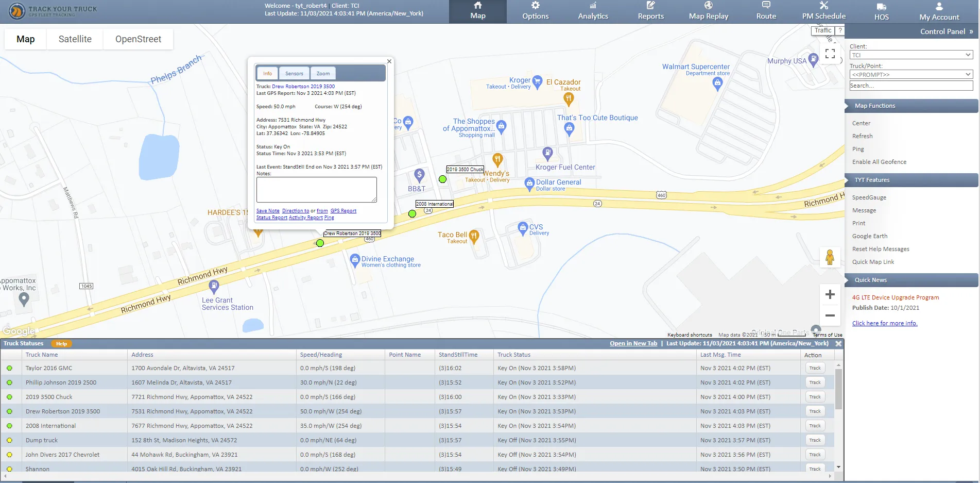Screen dimensions: 980x483
Task: Click the map zoom-in control
Action: [x=830, y=294]
